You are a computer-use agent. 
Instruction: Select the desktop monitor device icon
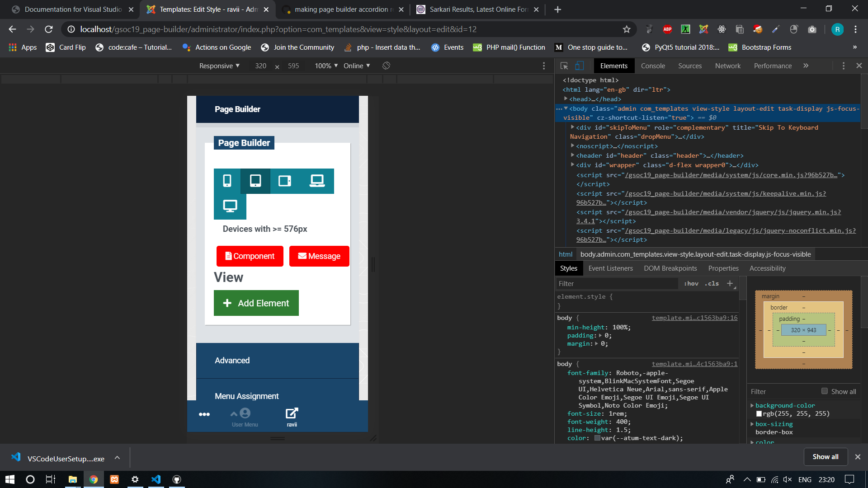click(x=230, y=206)
